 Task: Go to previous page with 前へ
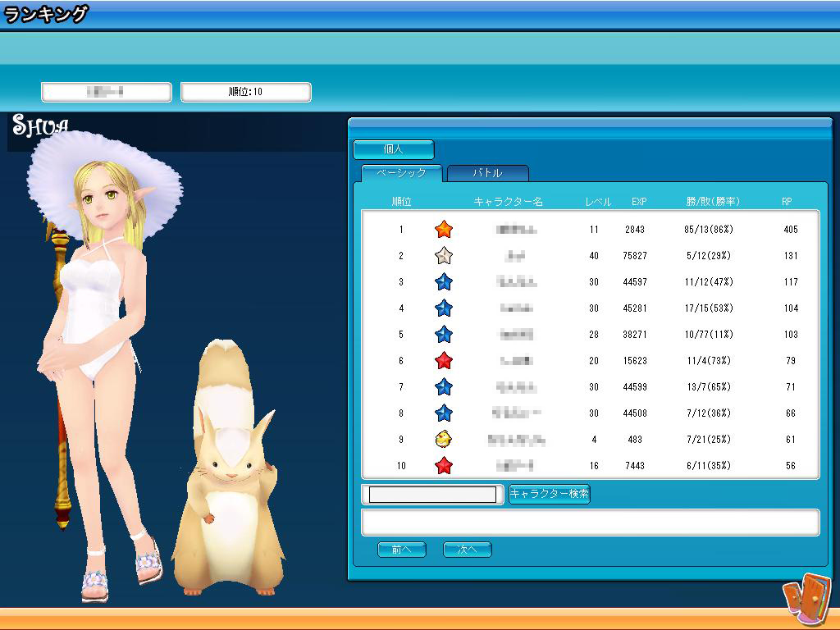402,549
